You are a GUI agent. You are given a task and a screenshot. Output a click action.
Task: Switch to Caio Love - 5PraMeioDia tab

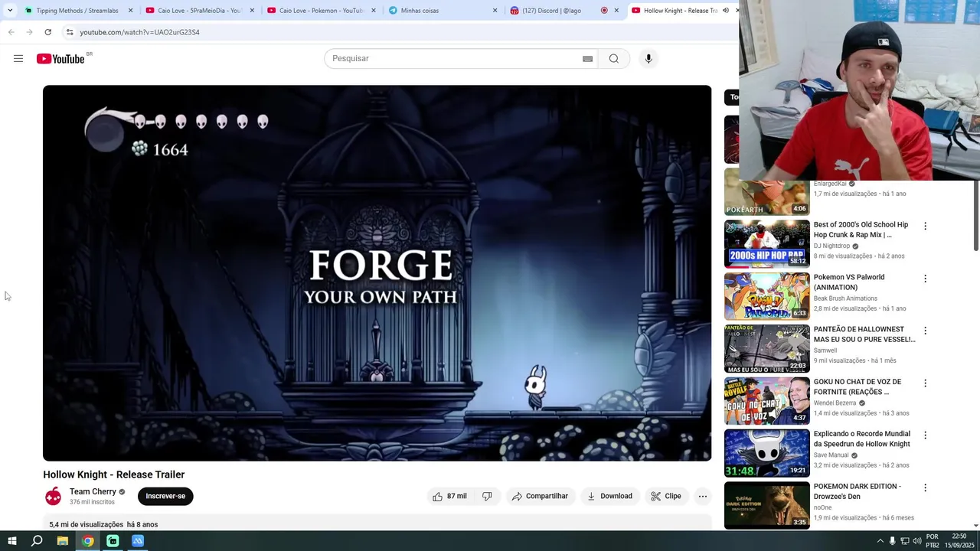coord(199,11)
